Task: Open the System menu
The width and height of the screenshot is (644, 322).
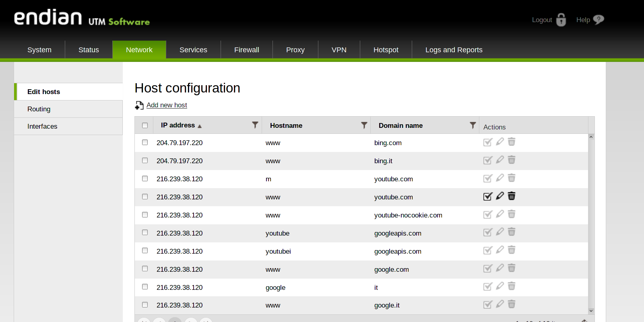Action: point(39,50)
